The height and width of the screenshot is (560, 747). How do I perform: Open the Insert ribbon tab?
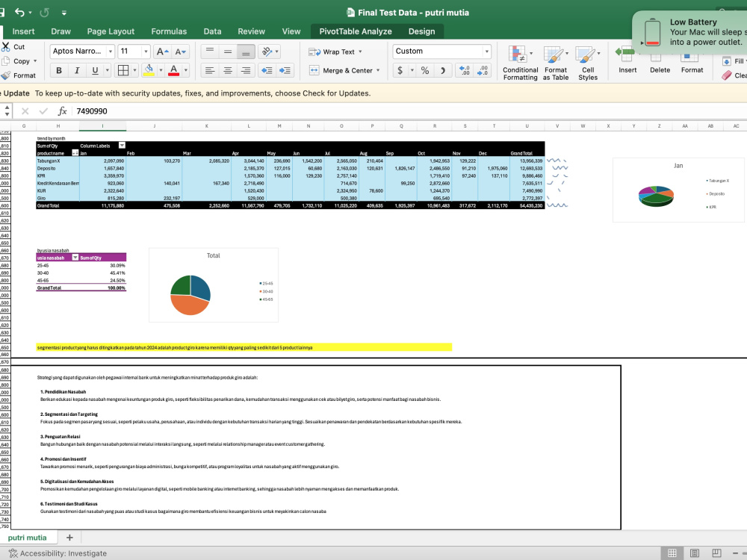pos(23,31)
